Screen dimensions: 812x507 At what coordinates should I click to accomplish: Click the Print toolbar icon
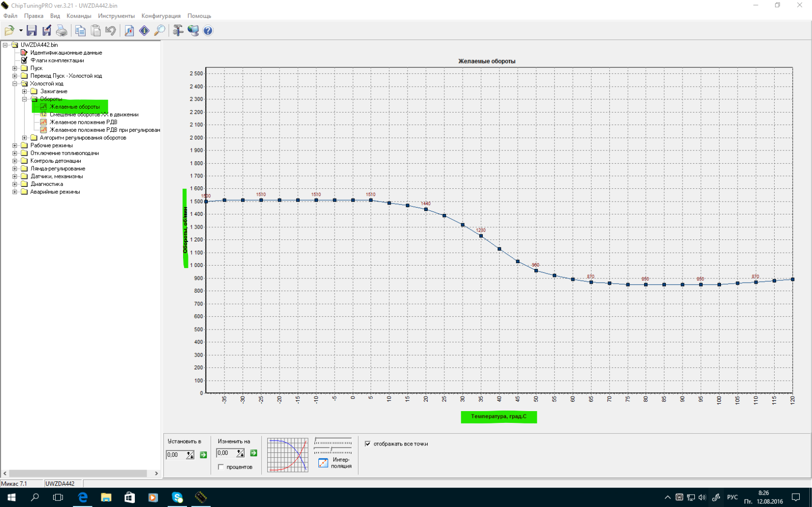tap(62, 30)
